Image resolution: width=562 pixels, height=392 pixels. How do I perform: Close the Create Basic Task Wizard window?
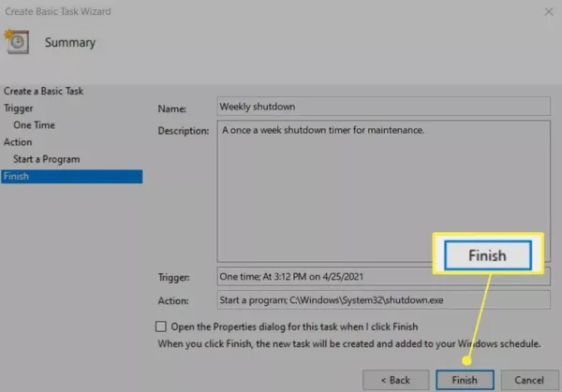[548, 12]
